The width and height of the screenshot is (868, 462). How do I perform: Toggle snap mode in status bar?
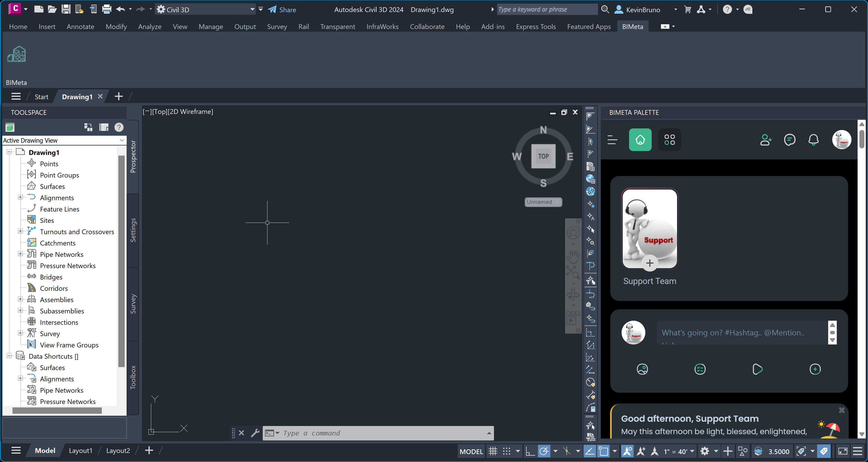(x=506, y=451)
